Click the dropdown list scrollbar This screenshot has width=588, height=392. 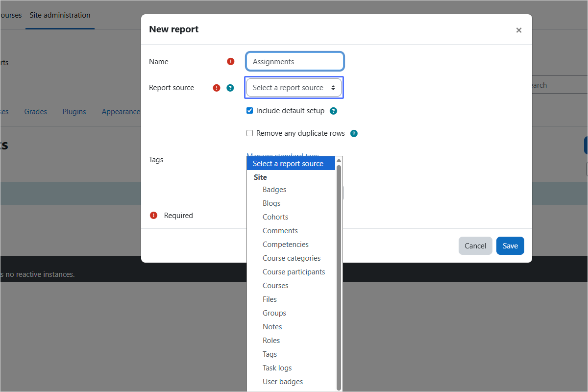339,277
